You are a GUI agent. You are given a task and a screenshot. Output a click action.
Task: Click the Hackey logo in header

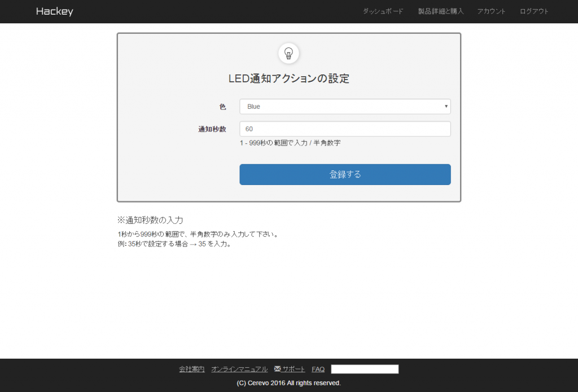(x=55, y=11)
